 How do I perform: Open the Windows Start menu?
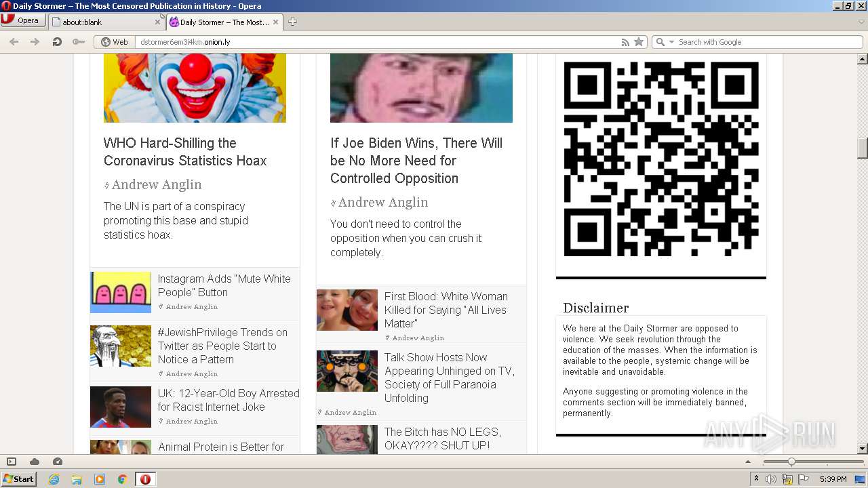(18, 479)
